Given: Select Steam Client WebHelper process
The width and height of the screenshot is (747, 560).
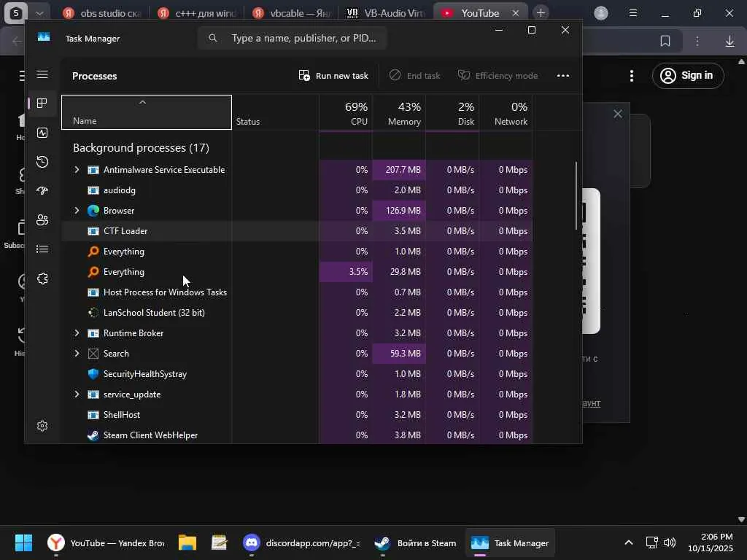Looking at the screenshot, I should (298, 435).
